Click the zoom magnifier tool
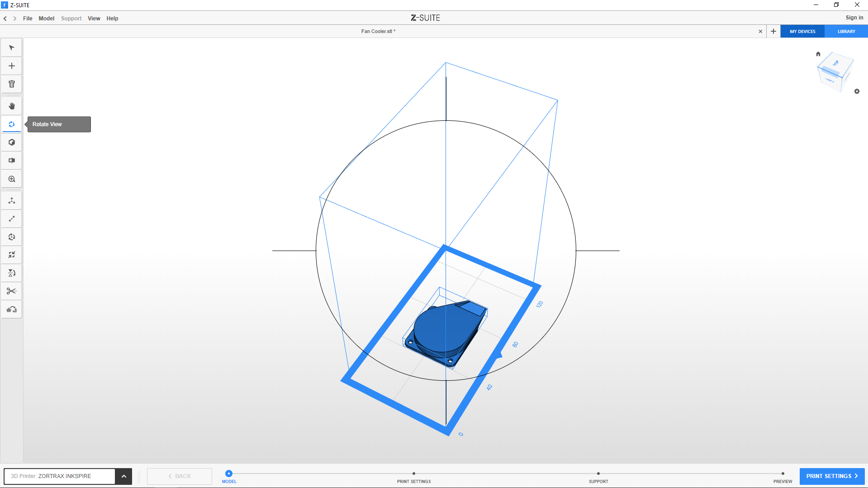The height and width of the screenshot is (488, 868). (12, 179)
